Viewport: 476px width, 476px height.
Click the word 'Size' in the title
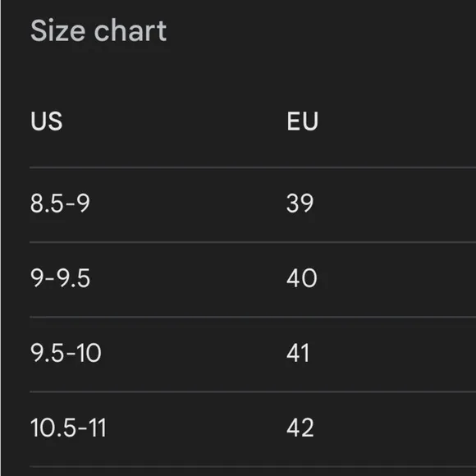click(x=57, y=30)
